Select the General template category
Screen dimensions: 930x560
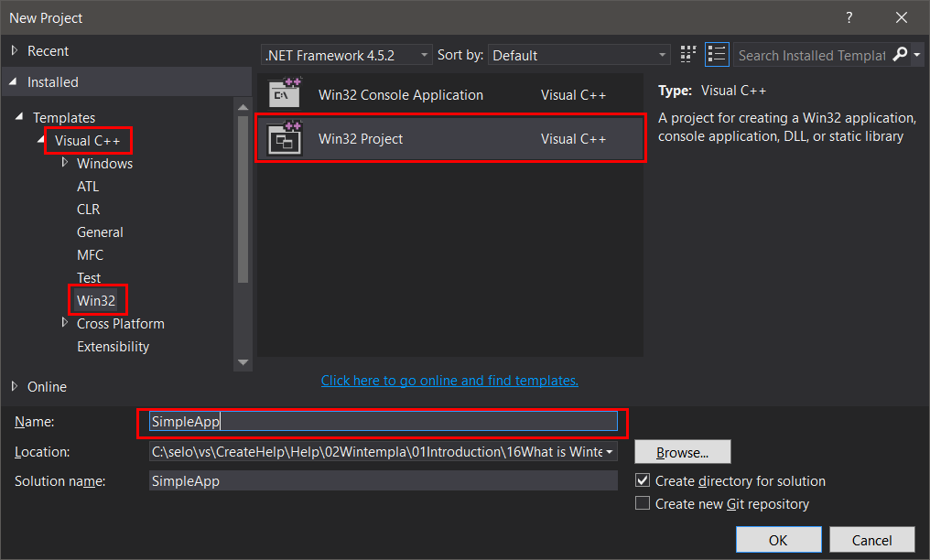[x=101, y=232]
